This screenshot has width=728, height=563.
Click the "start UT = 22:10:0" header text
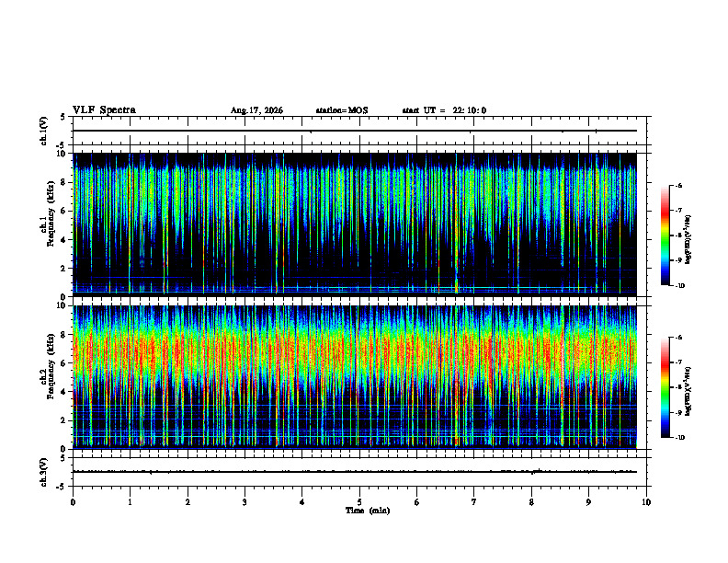click(x=444, y=110)
